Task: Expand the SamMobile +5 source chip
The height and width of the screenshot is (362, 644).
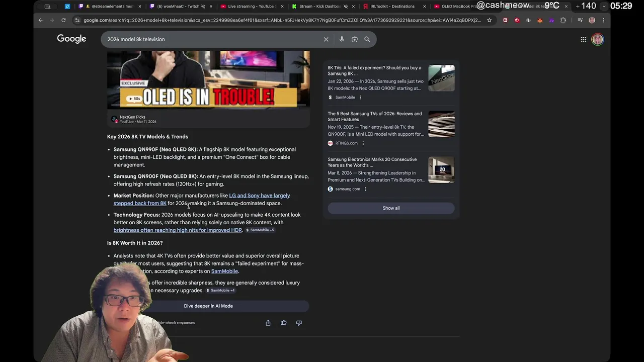Action: [x=260, y=230]
